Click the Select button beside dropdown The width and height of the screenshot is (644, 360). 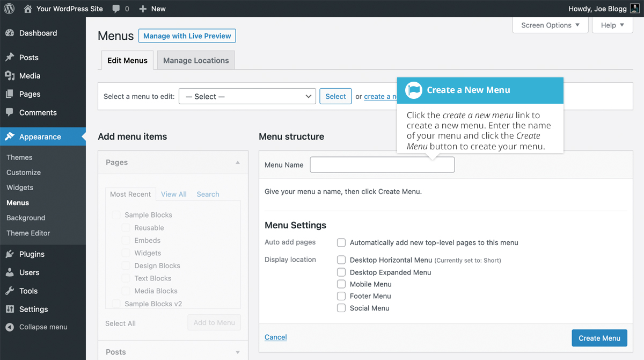[x=335, y=96]
